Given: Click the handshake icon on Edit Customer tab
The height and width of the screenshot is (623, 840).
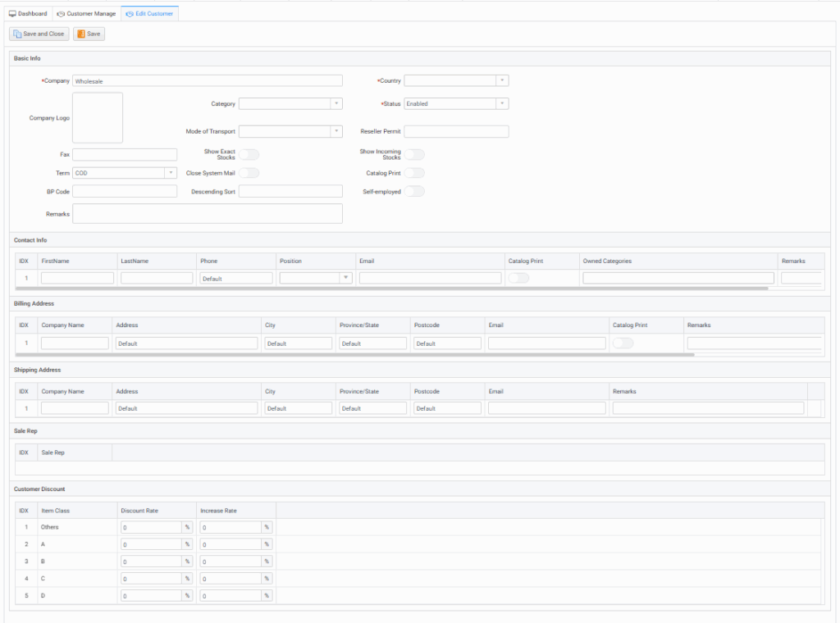Looking at the screenshot, I should click(130, 14).
